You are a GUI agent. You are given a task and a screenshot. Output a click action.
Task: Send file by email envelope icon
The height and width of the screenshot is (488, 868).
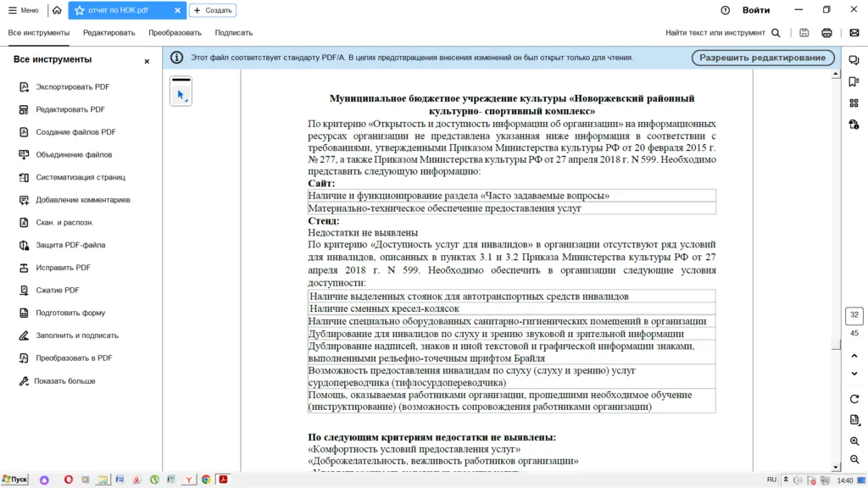click(x=854, y=33)
